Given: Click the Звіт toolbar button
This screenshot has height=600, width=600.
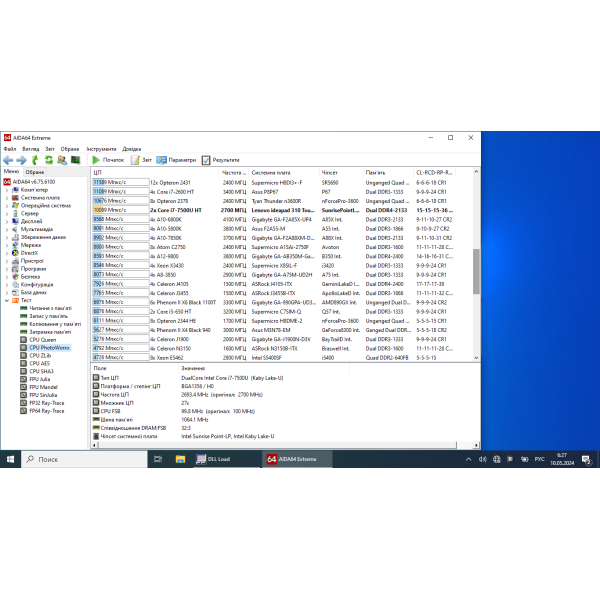Looking at the screenshot, I should pos(142,160).
